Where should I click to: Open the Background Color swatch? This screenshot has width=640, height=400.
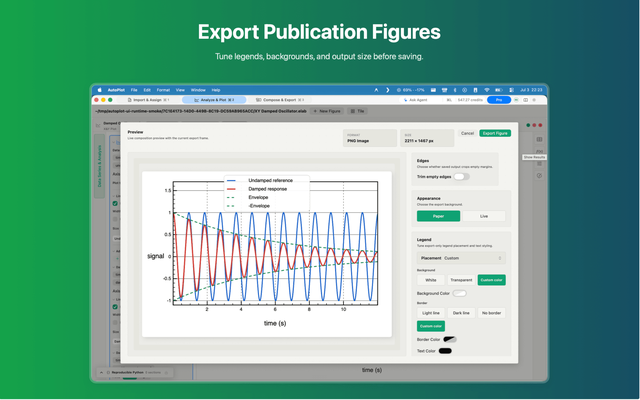click(460, 293)
